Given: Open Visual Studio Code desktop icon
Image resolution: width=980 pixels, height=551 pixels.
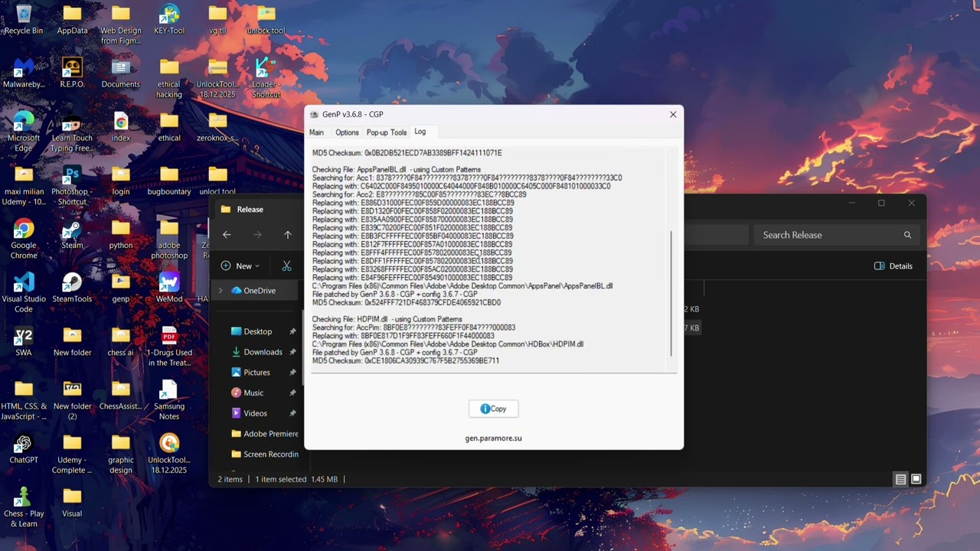Looking at the screenshot, I should point(24,292).
